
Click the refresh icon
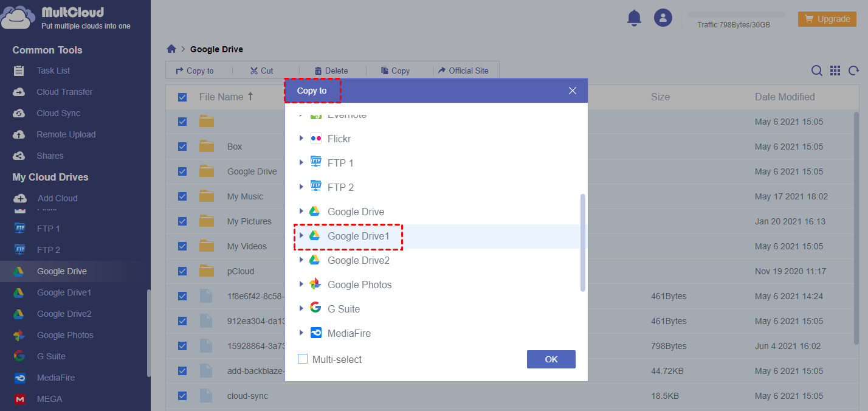854,71
